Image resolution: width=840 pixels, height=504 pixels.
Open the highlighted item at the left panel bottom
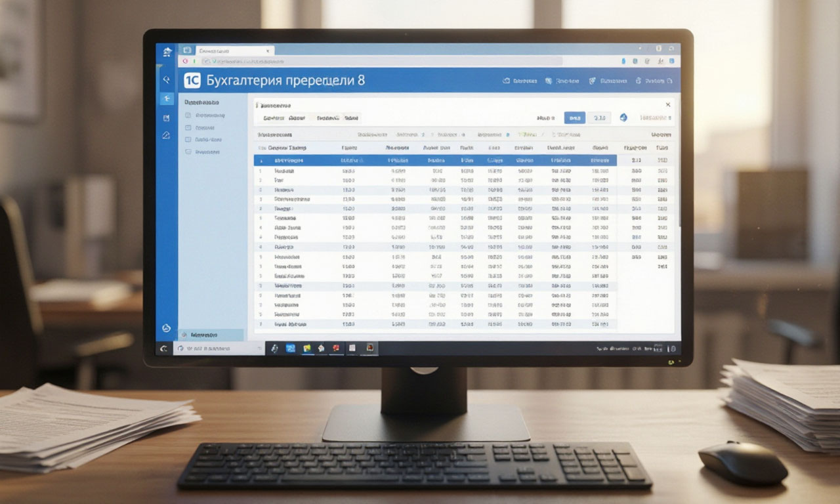click(211, 335)
